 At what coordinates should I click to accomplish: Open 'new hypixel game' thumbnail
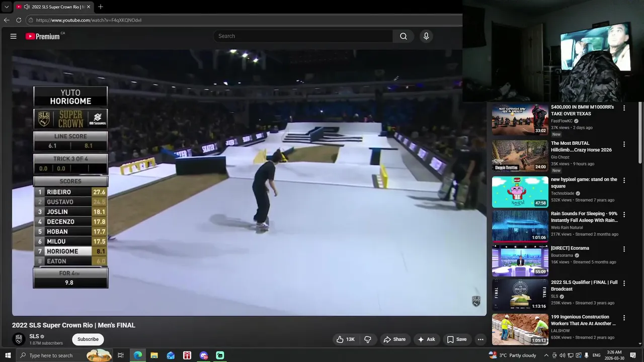pos(520,192)
